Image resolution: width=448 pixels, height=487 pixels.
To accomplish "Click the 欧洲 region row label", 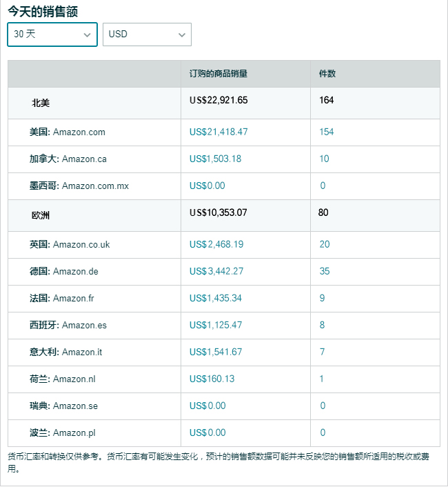I will pyautogui.click(x=41, y=215).
